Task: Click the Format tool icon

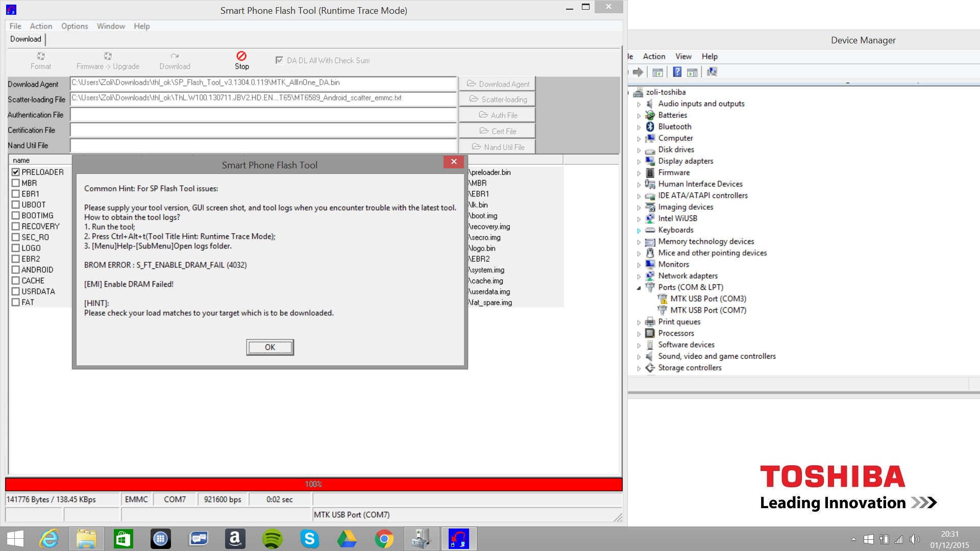Action: (x=41, y=56)
